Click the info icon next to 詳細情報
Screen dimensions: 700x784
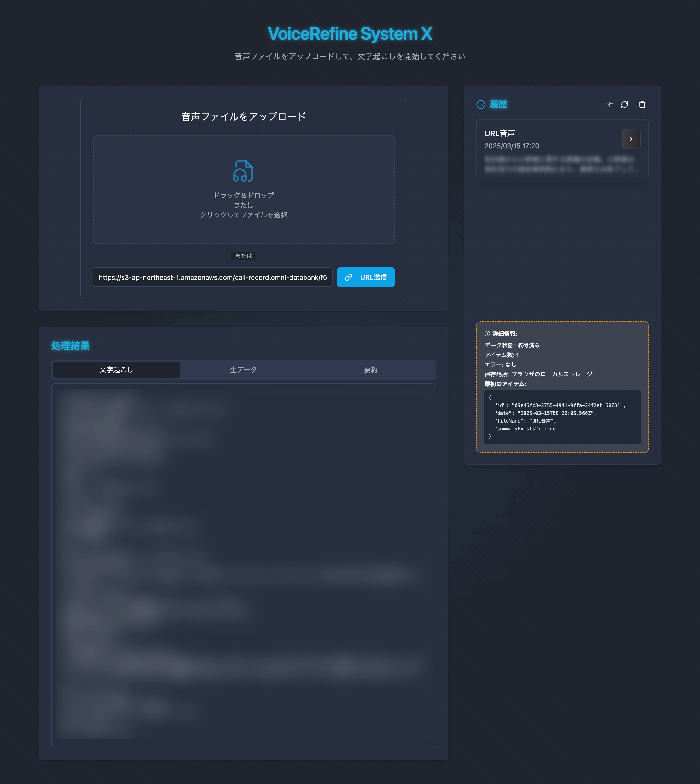(x=487, y=334)
